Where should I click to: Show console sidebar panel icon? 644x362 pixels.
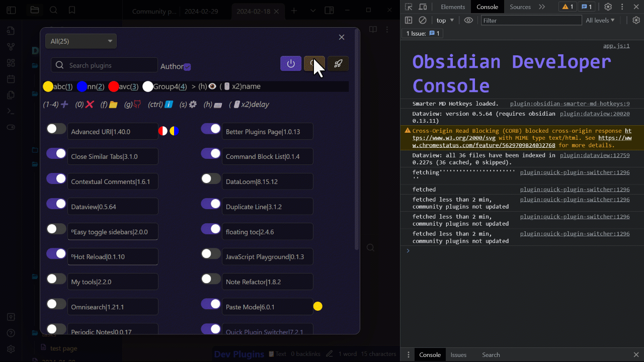pyautogui.click(x=409, y=20)
